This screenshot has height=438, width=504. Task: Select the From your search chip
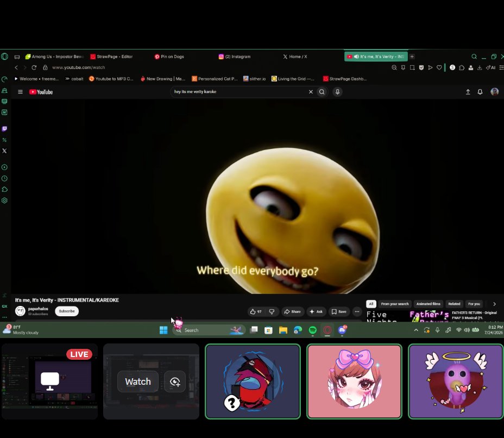[395, 304]
